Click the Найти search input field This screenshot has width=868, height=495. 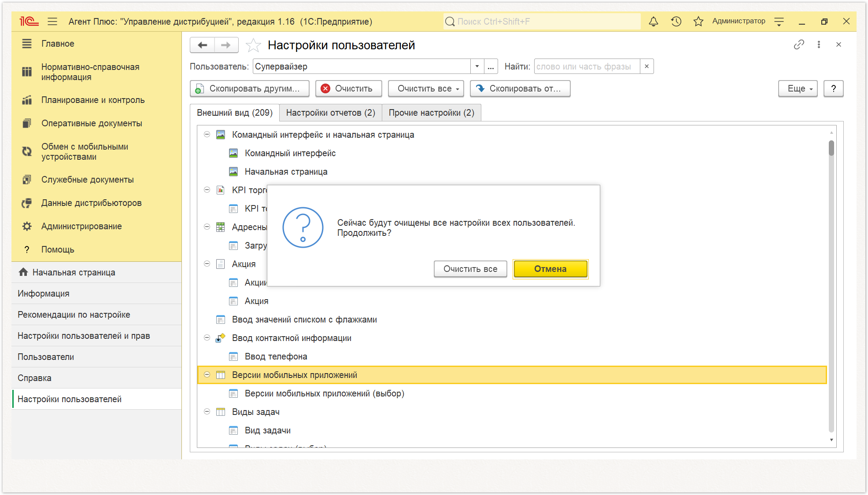pyautogui.click(x=587, y=66)
